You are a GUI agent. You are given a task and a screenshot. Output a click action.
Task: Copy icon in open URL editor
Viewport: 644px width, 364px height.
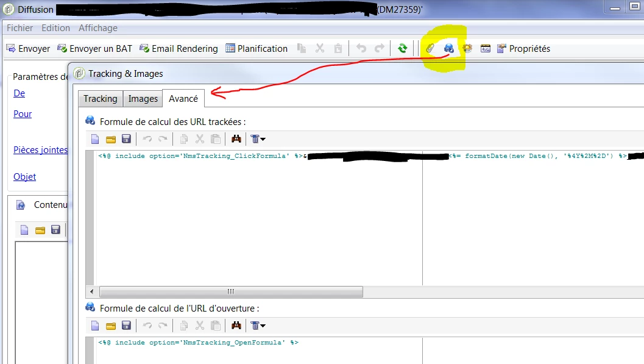[184, 326]
